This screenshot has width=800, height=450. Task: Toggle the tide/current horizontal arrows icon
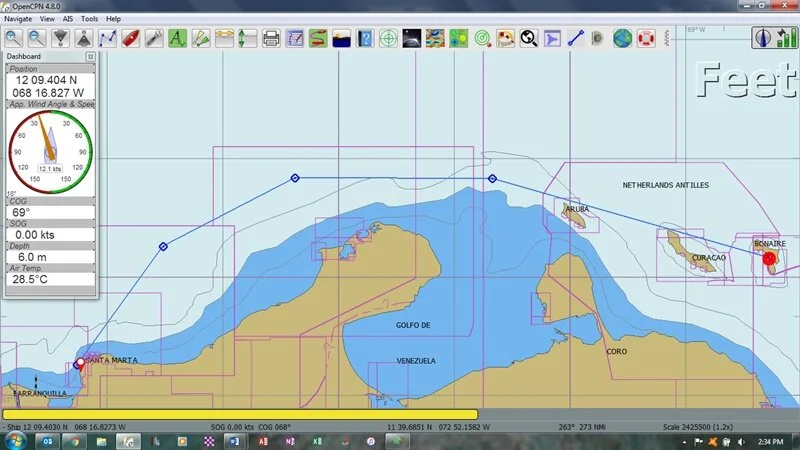point(224,38)
